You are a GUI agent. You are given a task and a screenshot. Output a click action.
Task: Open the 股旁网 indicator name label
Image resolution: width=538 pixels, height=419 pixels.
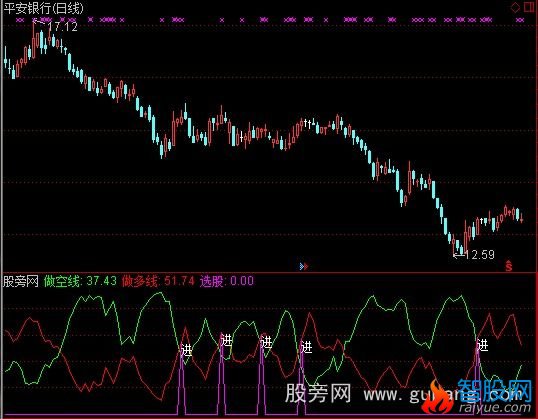click(21, 281)
